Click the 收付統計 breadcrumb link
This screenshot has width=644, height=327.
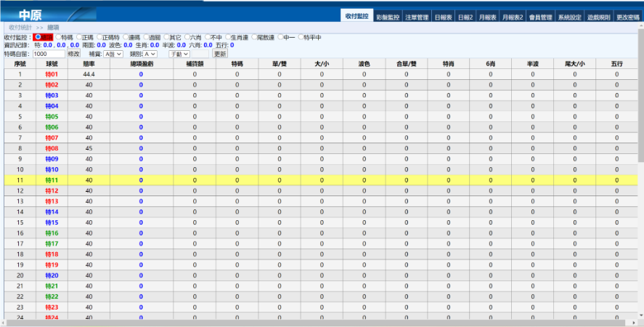(20, 27)
